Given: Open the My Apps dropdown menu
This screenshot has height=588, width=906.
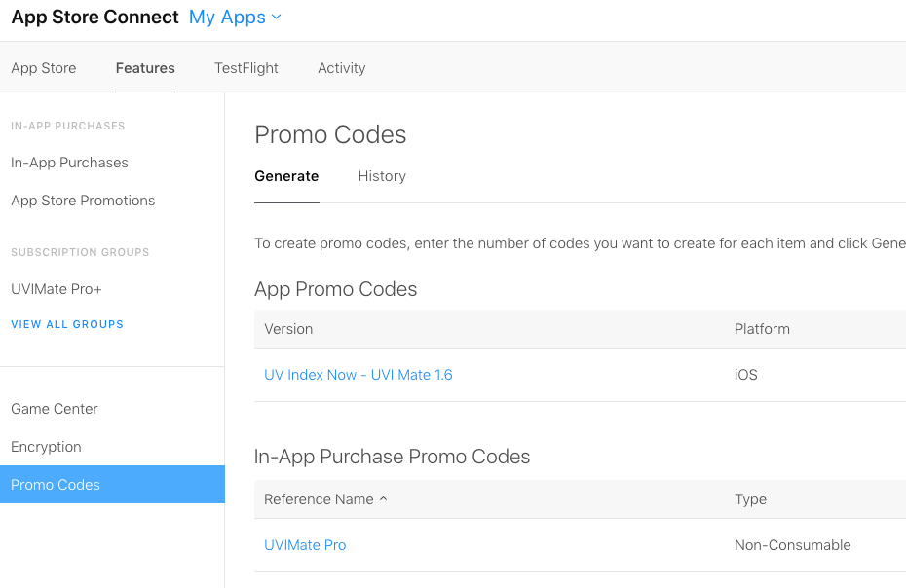Looking at the screenshot, I should (x=235, y=18).
